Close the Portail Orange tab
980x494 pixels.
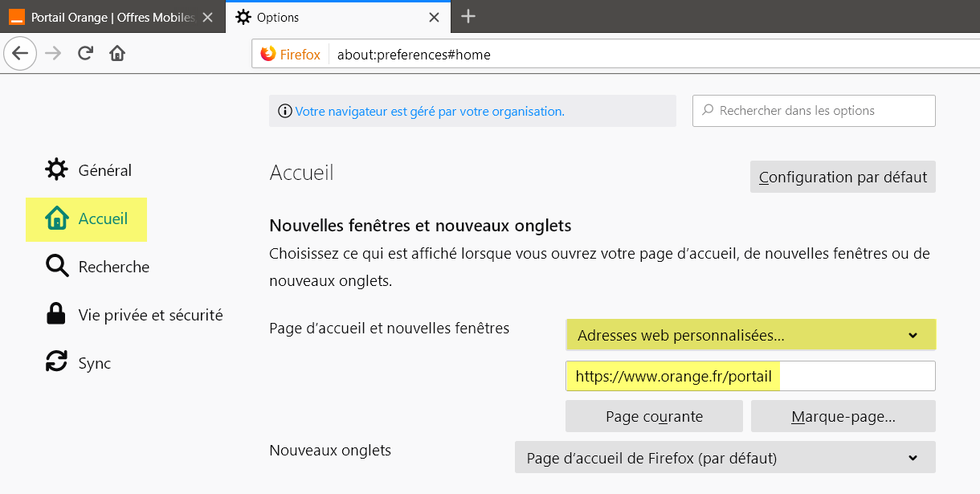pyautogui.click(x=208, y=17)
